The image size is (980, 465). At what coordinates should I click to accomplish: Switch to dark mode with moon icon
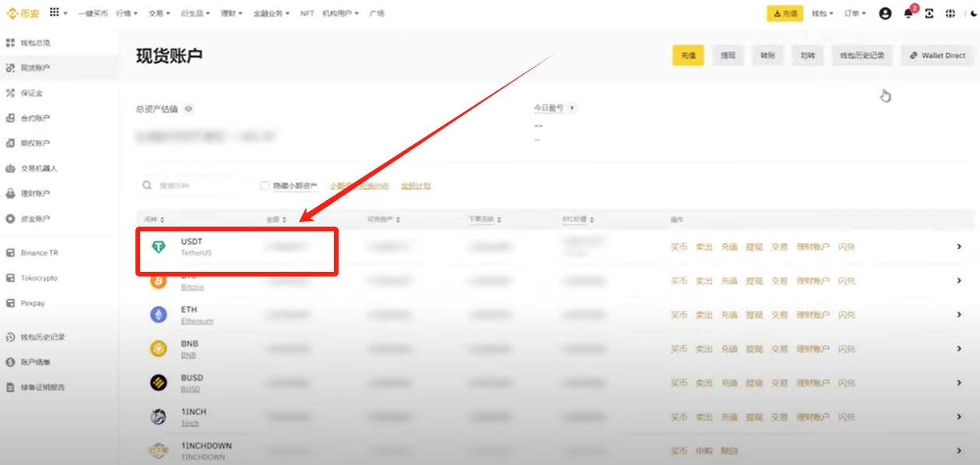[x=971, y=14]
